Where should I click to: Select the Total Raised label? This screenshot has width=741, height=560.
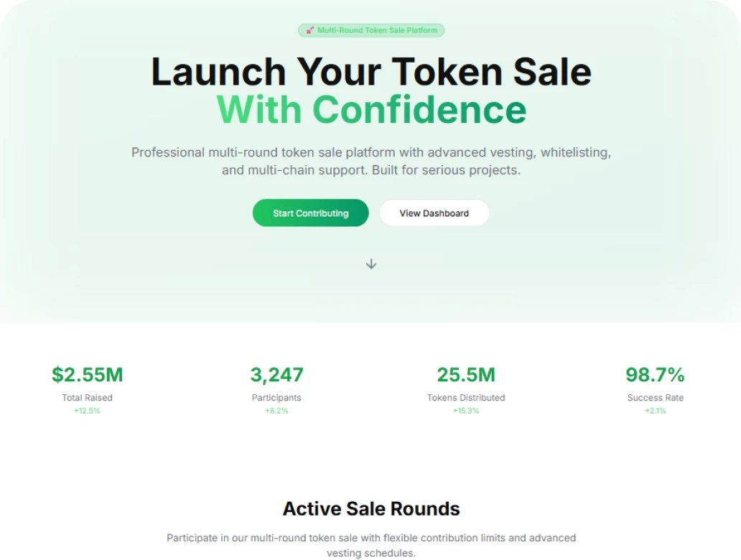(x=87, y=398)
